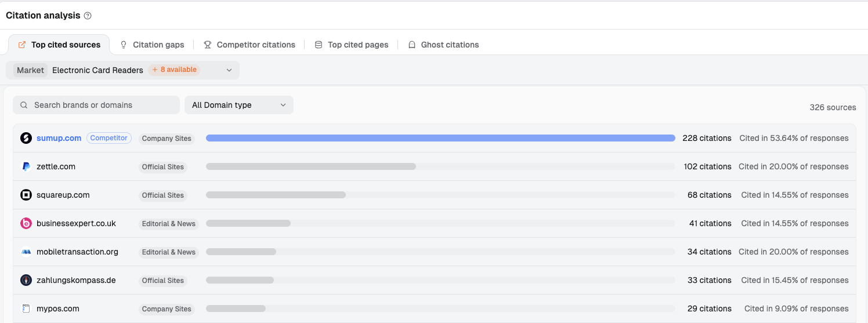Click 'Cited in 9.09% of responses'

click(x=797, y=309)
